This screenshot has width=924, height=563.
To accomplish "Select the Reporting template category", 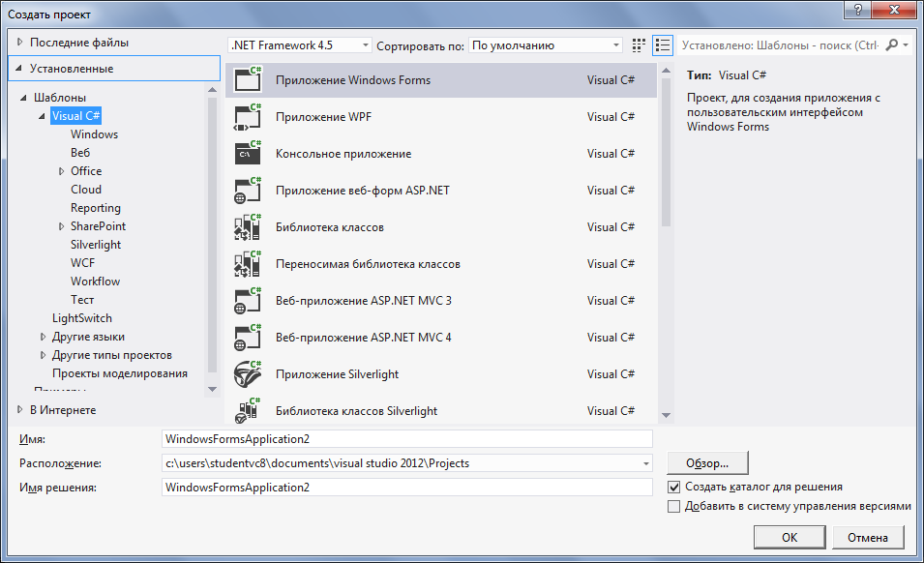I will pos(96,208).
